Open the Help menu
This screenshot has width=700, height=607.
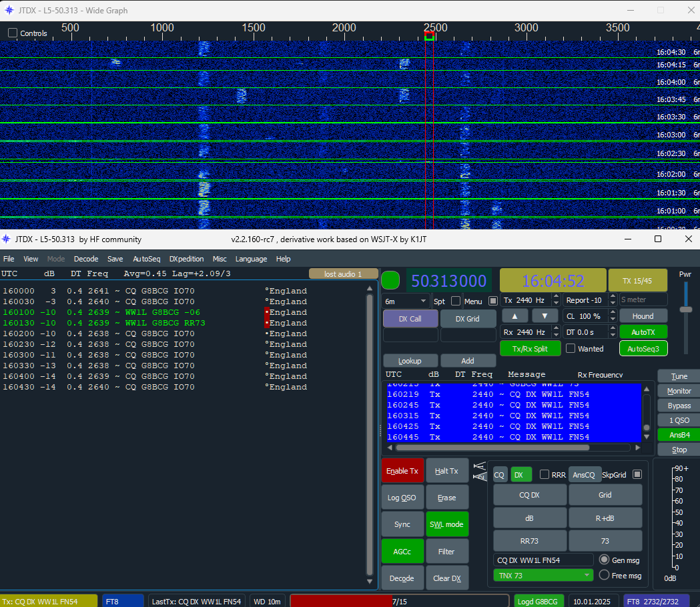283,259
